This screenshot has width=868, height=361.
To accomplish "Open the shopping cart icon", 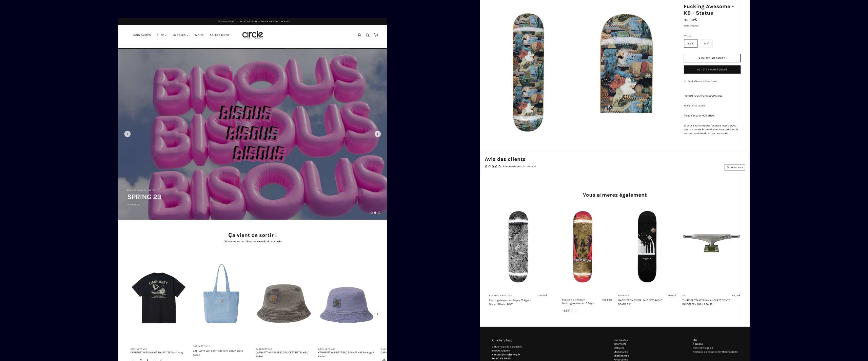I will tap(376, 35).
